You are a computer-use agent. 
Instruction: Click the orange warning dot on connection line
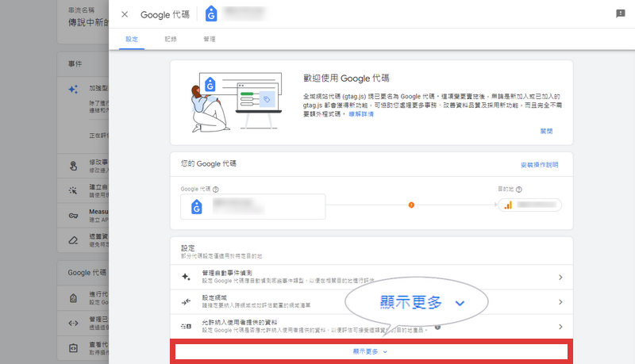tap(411, 205)
